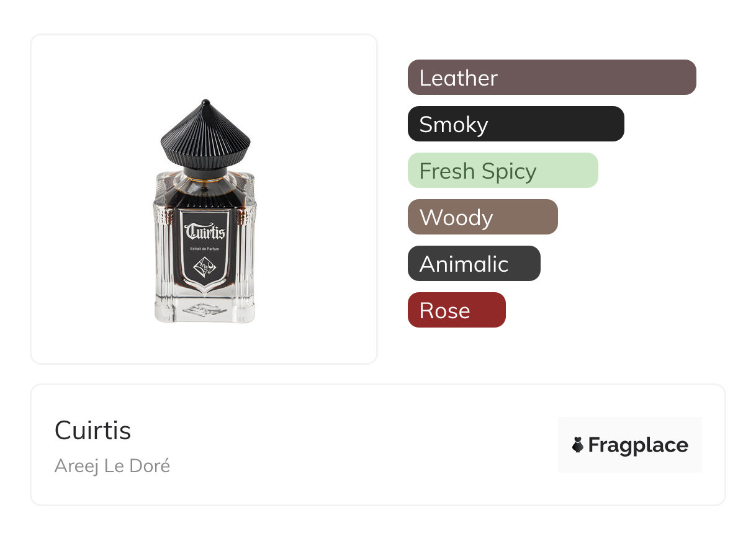This screenshot has height=536, width=756.
Task: Select the Rose accord bar
Action: (x=457, y=310)
